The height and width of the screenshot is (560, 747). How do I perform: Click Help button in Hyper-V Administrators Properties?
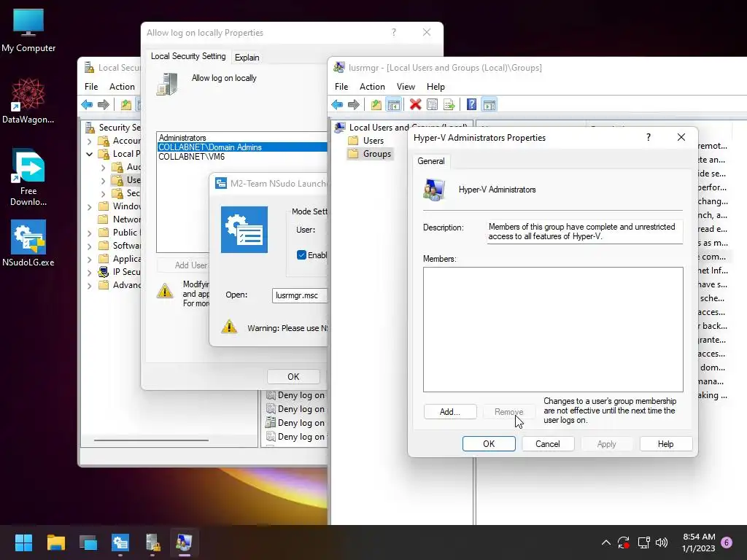click(x=665, y=444)
